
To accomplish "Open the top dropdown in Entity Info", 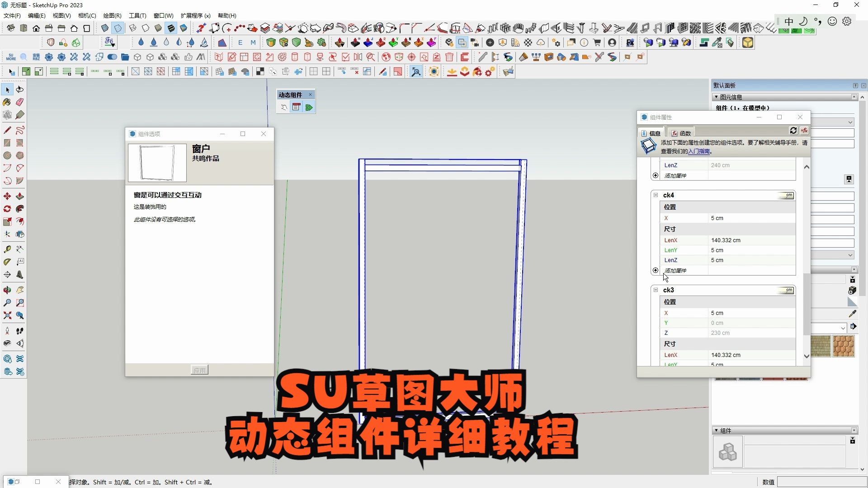I will (x=850, y=122).
